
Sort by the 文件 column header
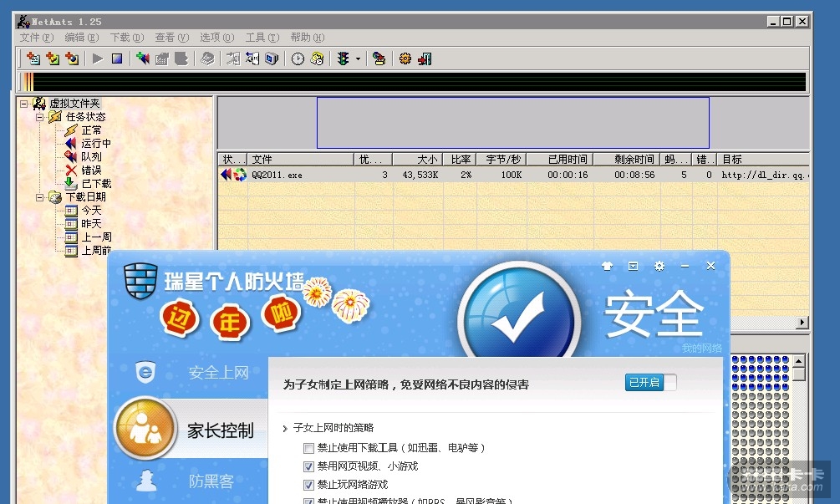pos(301,159)
